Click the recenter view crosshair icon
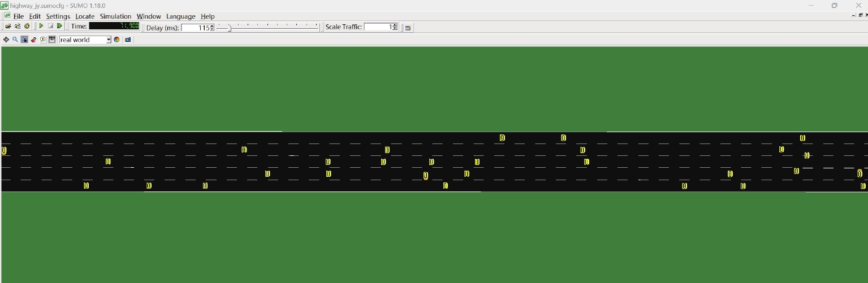This screenshot has height=283, width=868. coord(6,40)
